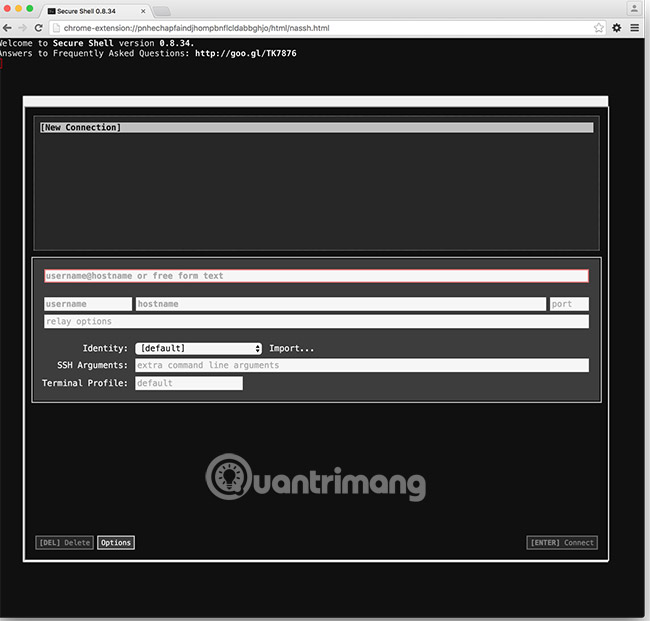Click the [DEL] Delete button
The height and width of the screenshot is (621, 650).
(65, 543)
